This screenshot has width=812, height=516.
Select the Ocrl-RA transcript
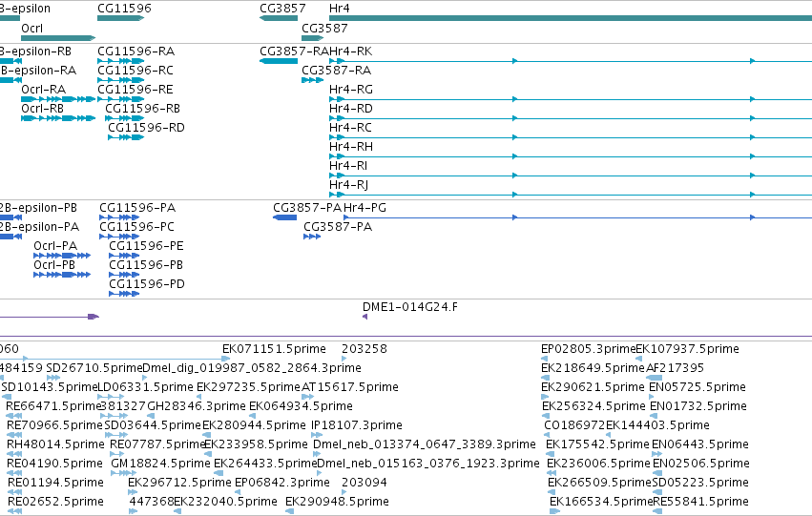[58, 99]
